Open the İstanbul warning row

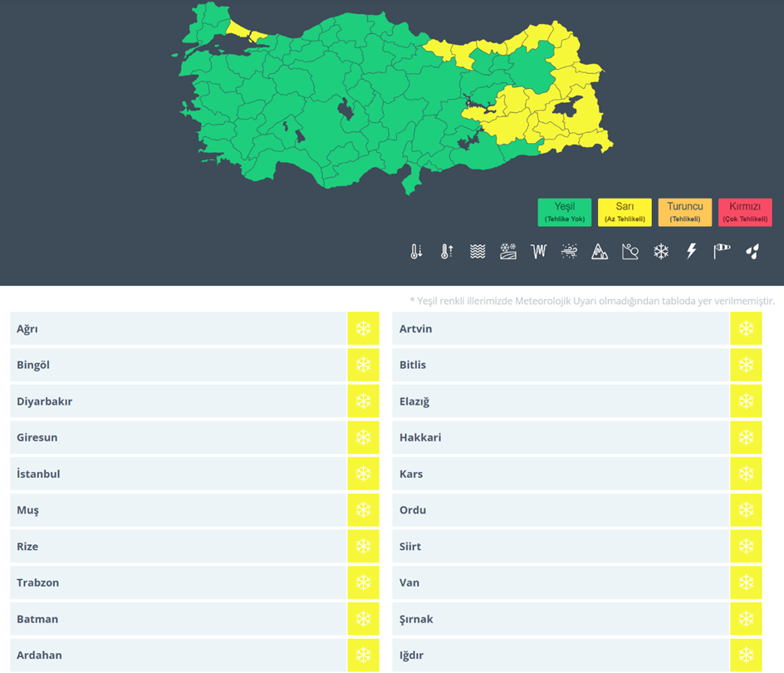(179, 474)
